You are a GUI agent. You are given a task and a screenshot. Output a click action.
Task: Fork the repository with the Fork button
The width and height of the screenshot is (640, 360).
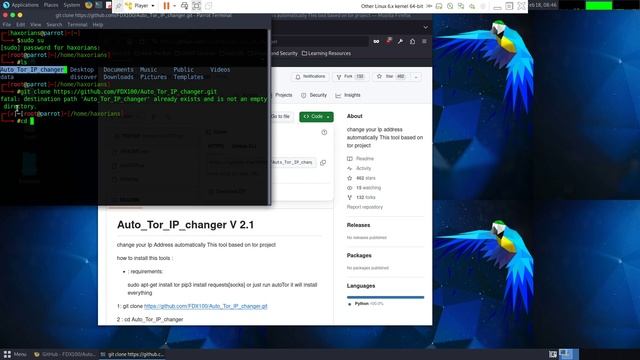(x=350, y=76)
